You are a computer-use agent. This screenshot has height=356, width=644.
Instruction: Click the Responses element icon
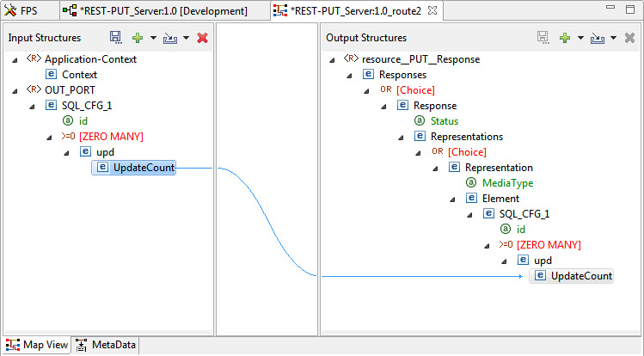tap(368, 74)
